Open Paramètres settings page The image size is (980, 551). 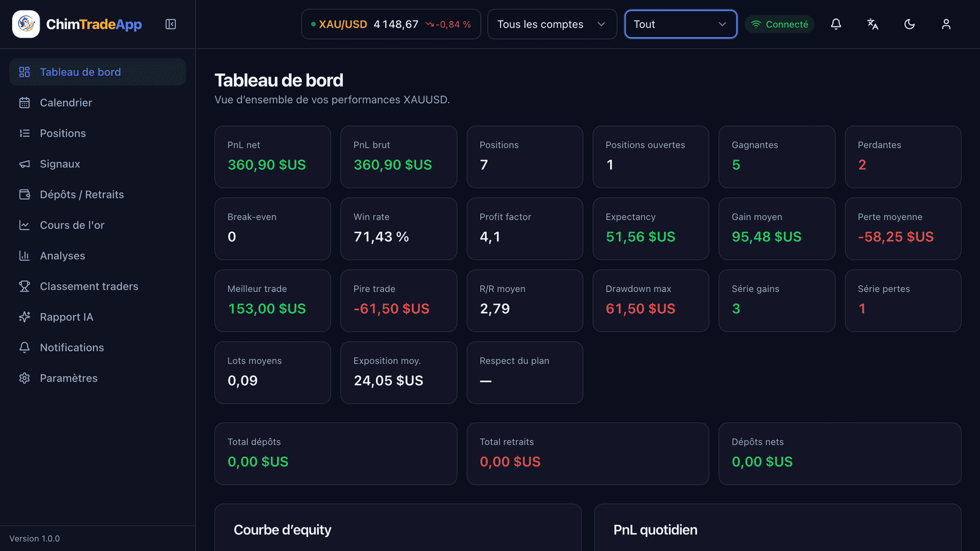(x=98, y=378)
